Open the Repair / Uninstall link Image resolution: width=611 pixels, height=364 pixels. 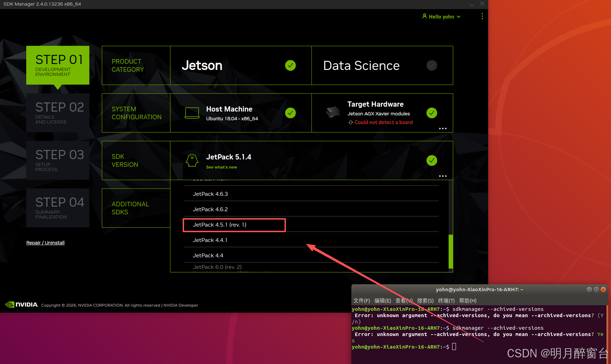pyautogui.click(x=45, y=243)
